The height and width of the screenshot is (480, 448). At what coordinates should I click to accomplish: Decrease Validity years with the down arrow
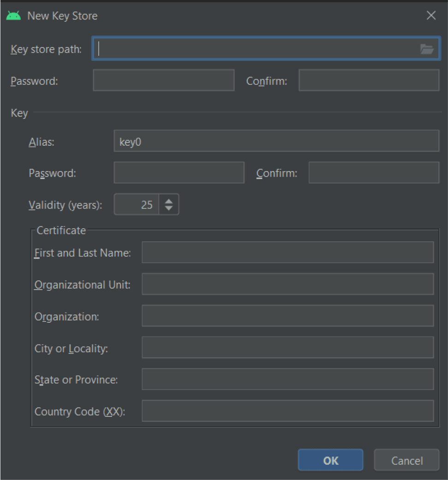tap(169, 208)
